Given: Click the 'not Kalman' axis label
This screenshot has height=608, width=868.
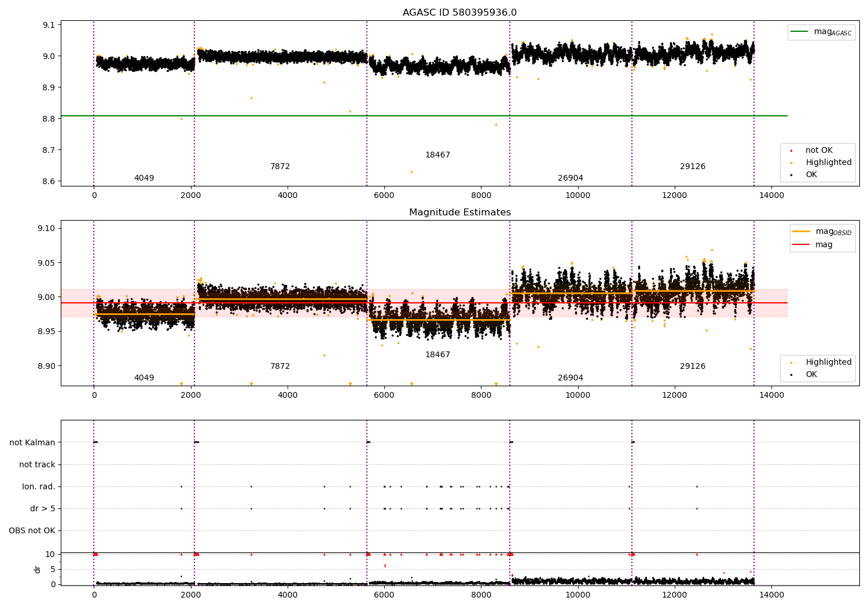Looking at the screenshot, I should (32, 443).
